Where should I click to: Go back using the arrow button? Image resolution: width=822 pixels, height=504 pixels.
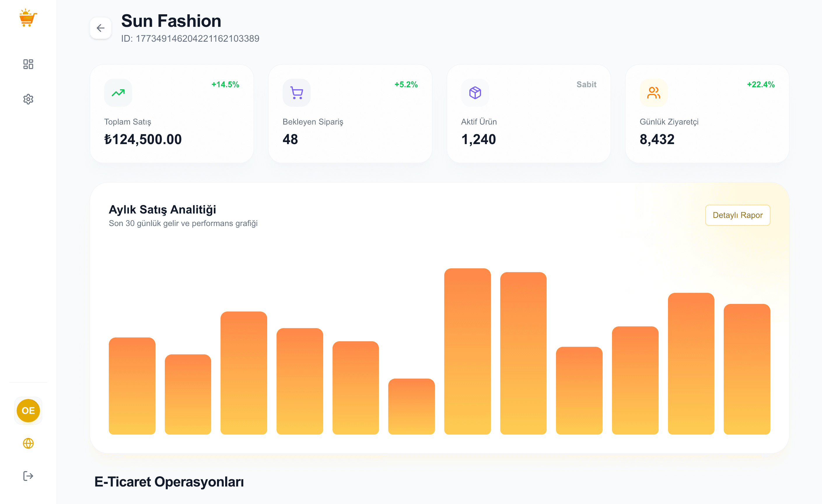pyautogui.click(x=100, y=28)
